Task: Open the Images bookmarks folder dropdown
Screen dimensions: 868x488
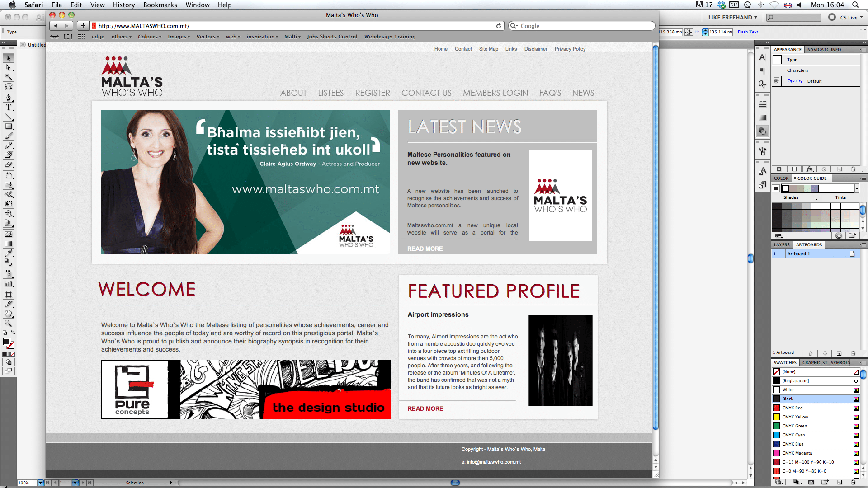Action: point(179,37)
